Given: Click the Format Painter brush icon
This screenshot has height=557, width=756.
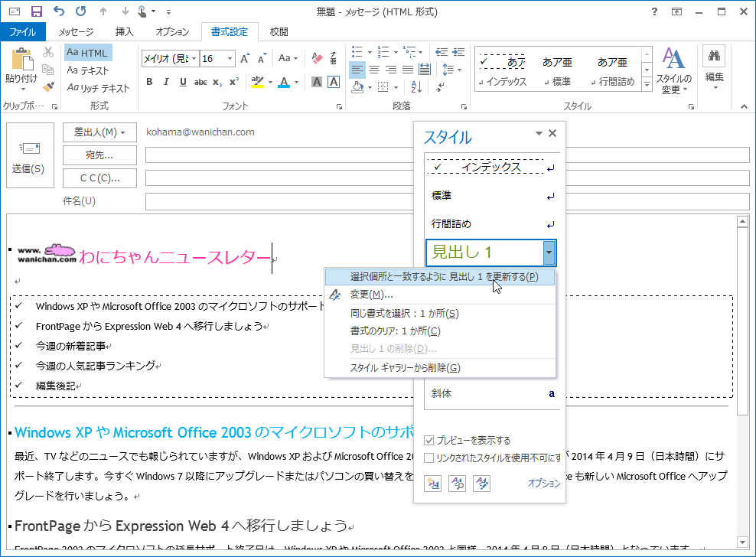Looking at the screenshot, I should point(48,87).
